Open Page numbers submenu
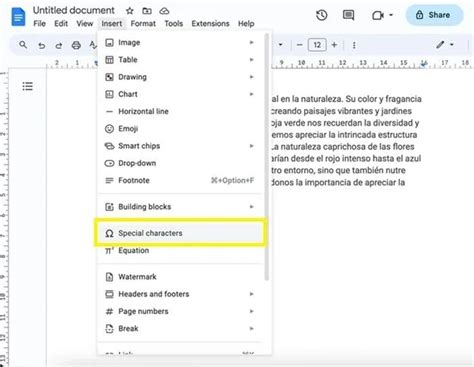This screenshot has width=474, height=367. point(180,311)
